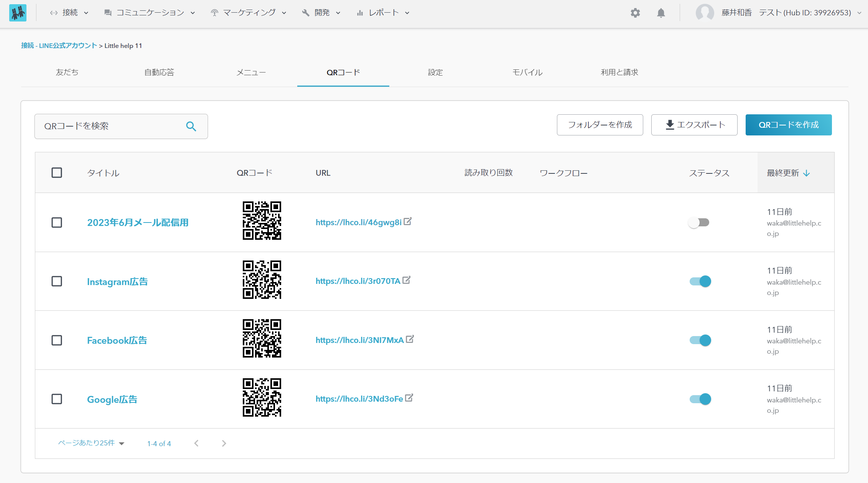This screenshot has width=868, height=483.
Task: Open the 接続 - LINE公式アカウント breadcrumb link
Action: (59, 46)
